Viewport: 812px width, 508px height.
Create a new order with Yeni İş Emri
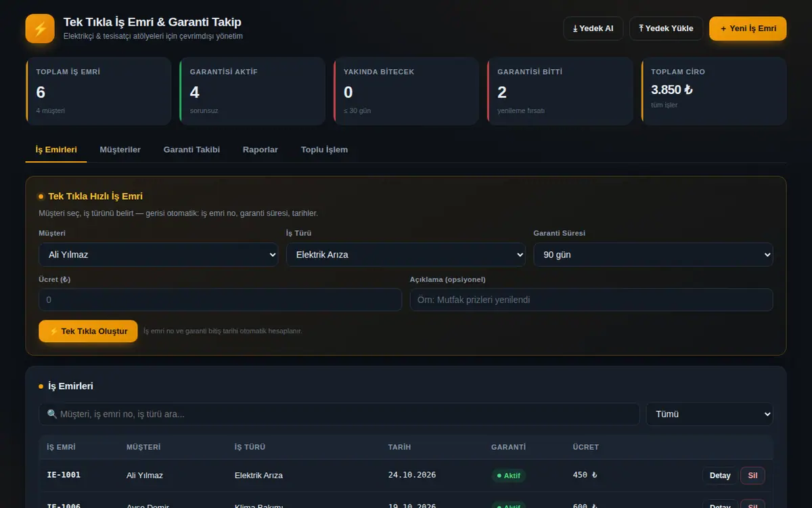click(x=748, y=28)
